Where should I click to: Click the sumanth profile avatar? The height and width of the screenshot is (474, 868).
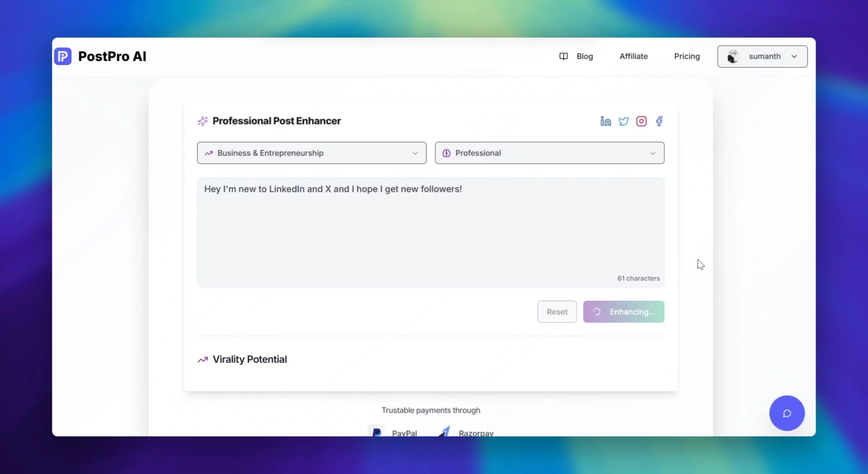coord(733,57)
